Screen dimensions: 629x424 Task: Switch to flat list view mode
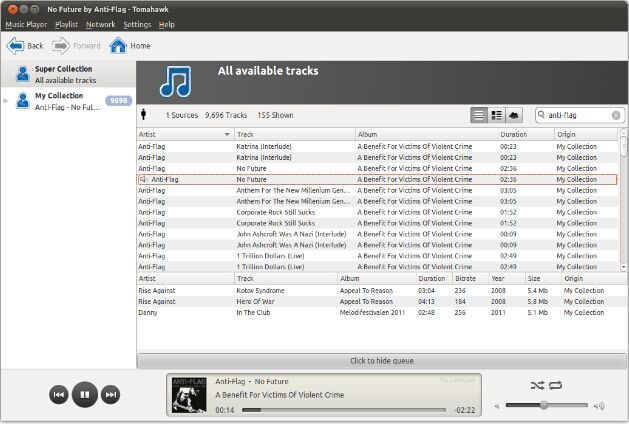tap(479, 116)
